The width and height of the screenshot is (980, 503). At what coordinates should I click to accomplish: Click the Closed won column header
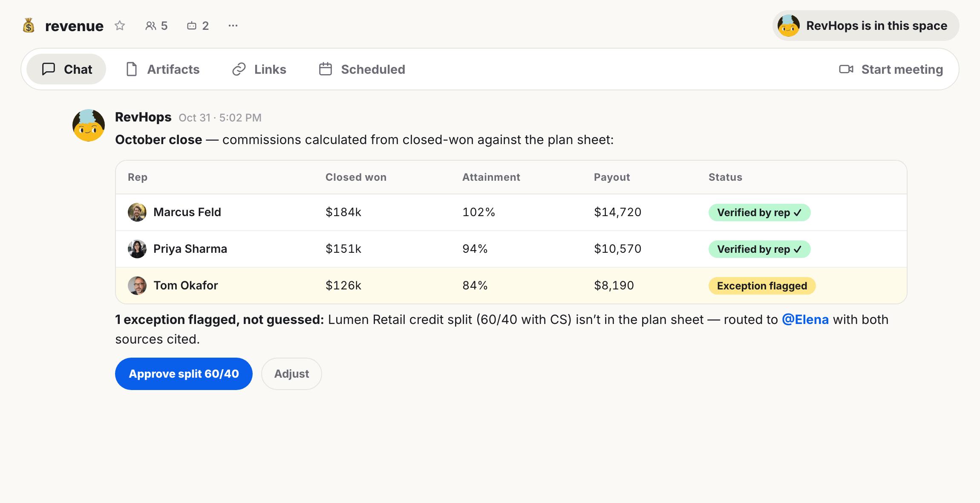(x=356, y=177)
